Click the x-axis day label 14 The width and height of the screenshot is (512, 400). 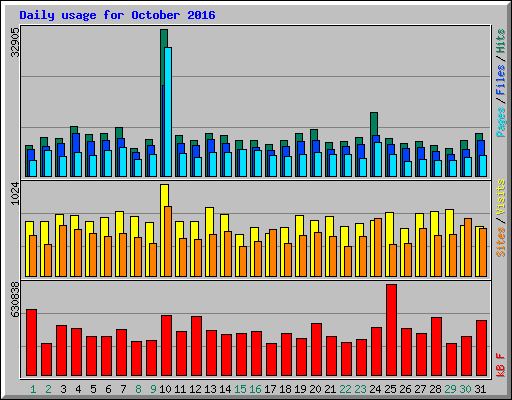tap(225, 389)
